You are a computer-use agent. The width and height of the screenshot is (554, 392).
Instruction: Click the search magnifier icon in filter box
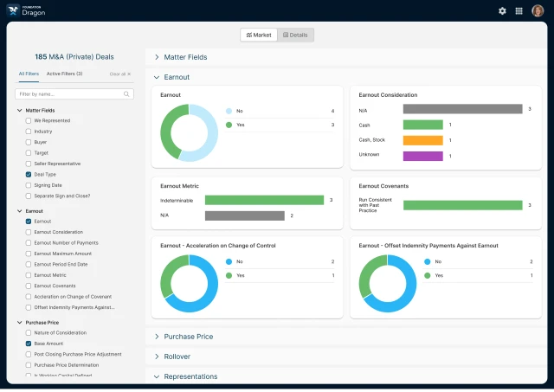[127, 93]
